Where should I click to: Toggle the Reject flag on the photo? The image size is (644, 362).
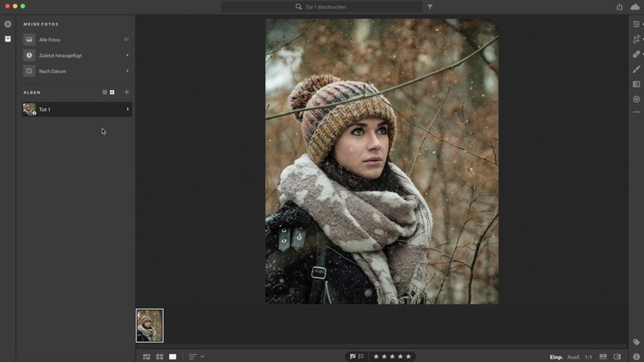coord(361,357)
